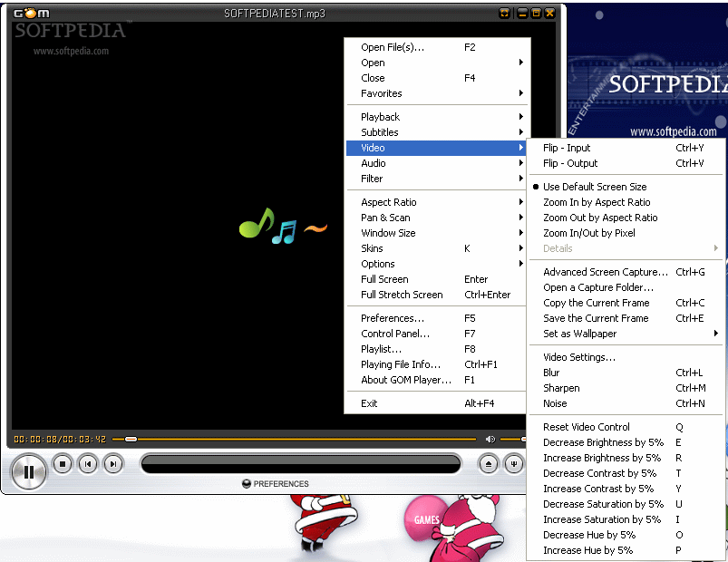Click Reset Video Control

[x=626, y=427]
